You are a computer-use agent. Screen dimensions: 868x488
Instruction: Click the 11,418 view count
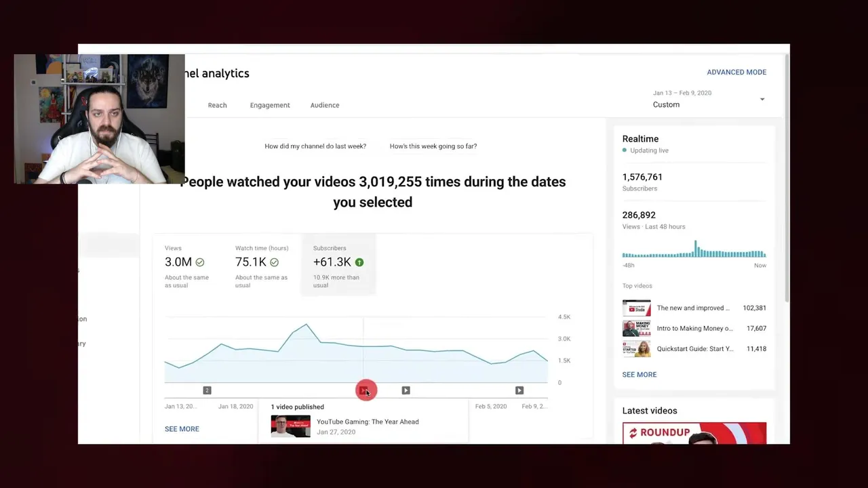pos(756,348)
